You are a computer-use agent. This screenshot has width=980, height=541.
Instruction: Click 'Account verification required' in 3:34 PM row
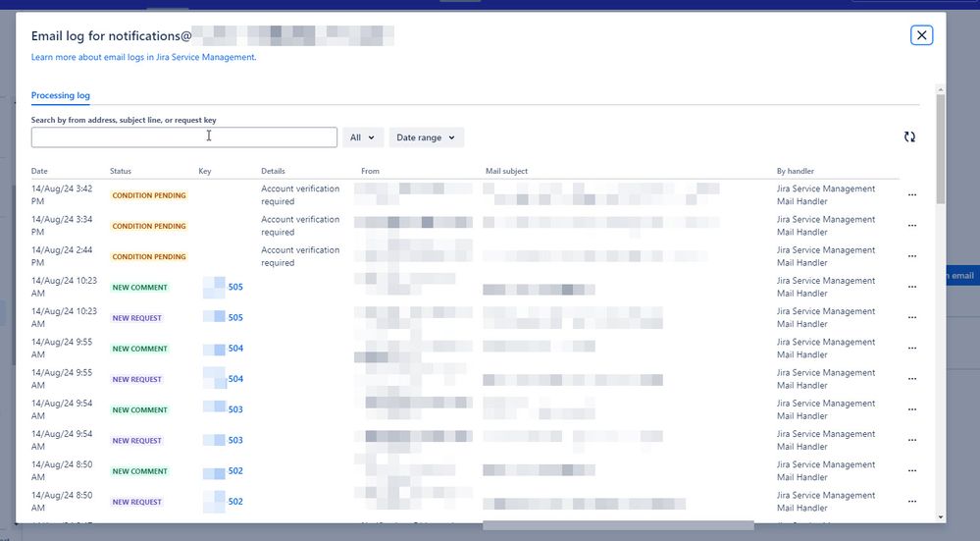click(300, 226)
